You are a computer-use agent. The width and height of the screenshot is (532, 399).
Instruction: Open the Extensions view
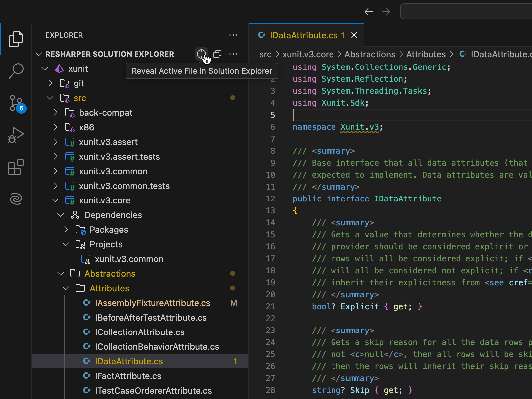coord(16,167)
